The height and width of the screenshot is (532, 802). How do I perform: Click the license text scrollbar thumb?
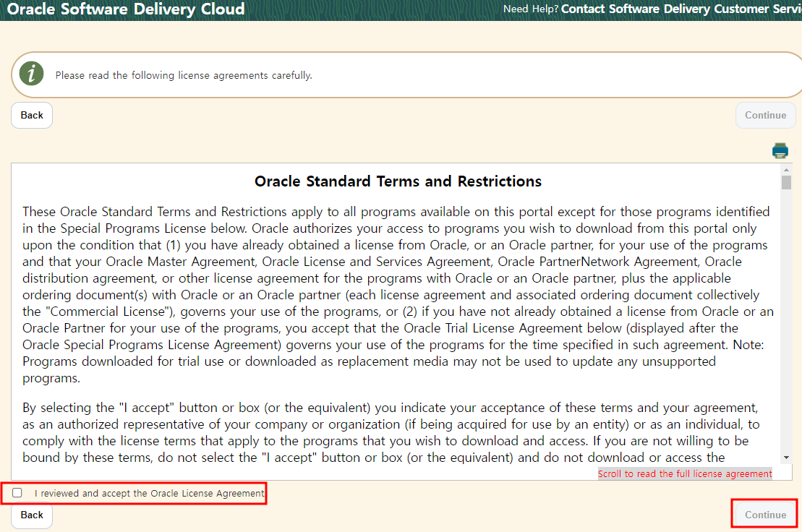coord(787,182)
